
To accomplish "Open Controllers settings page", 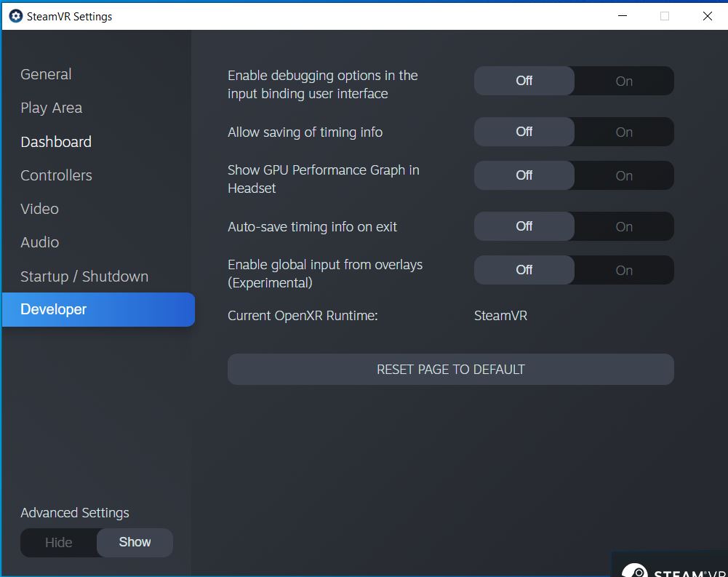I will 56,175.
